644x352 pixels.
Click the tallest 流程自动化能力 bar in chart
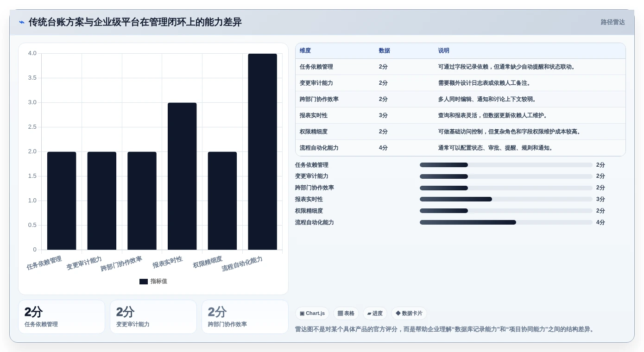click(263, 152)
